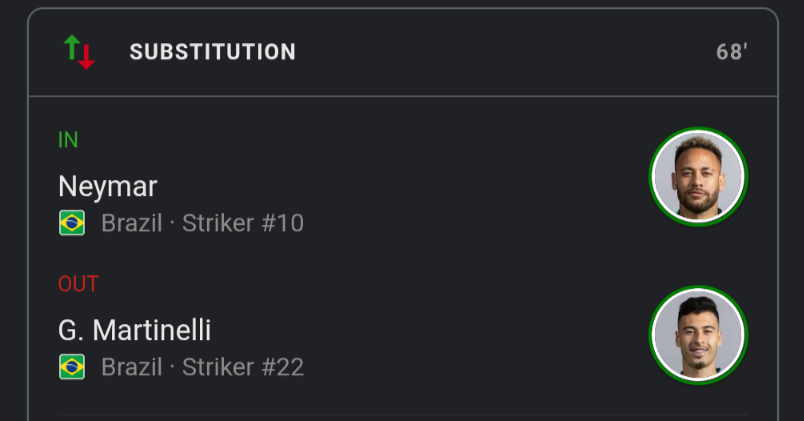
Task: Open the player photo beside G. Martinelli
Action: tap(698, 335)
